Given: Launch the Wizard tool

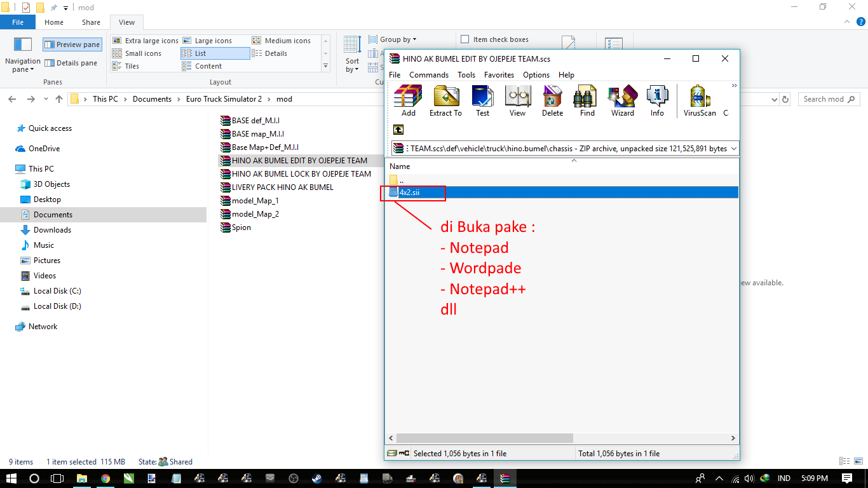Looking at the screenshot, I should 622,101.
